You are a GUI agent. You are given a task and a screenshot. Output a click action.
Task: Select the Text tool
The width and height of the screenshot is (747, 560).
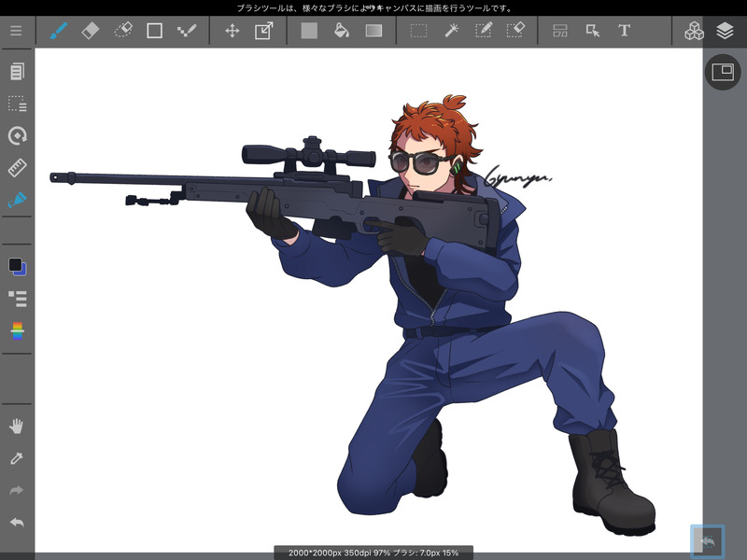[x=624, y=31]
